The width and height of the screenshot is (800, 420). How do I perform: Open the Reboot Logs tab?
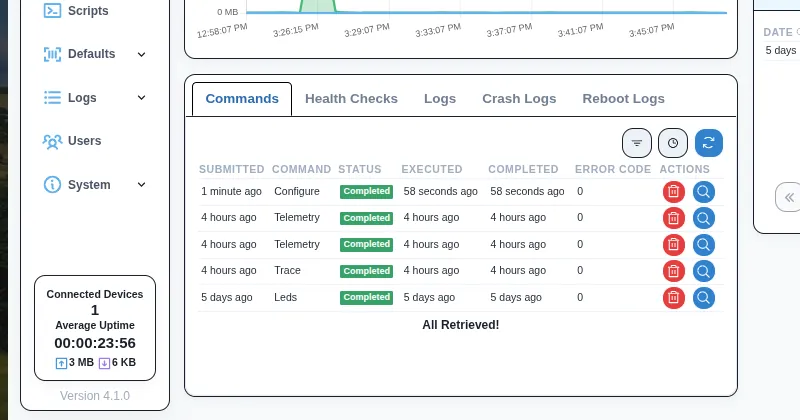623,99
